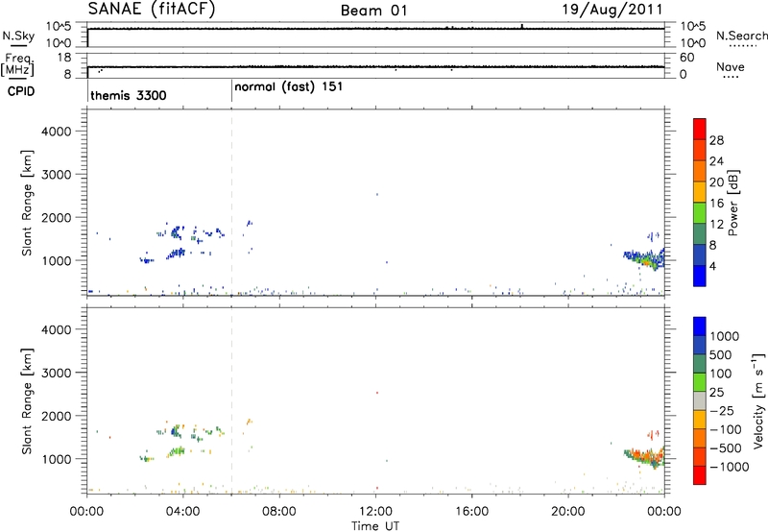Pick the blue top segment of velocity colorbar
The image size is (768, 532).
click(700, 326)
